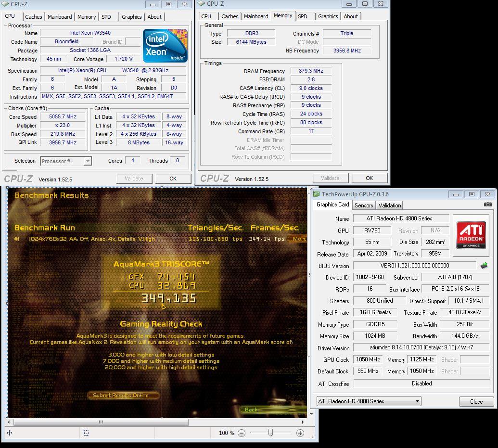Click the QPI Link 3956.7 MHz value
This screenshot has height=448, width=498.
click(63, 142)
